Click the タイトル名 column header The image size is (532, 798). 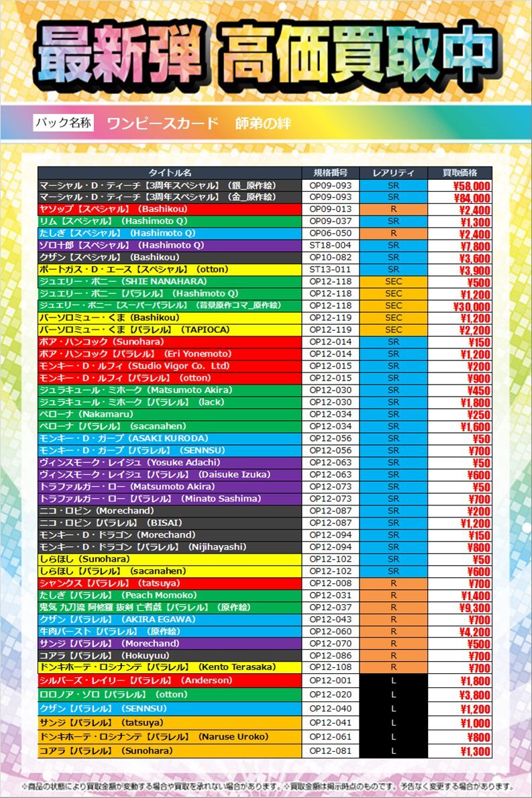(x=170, y=172)
